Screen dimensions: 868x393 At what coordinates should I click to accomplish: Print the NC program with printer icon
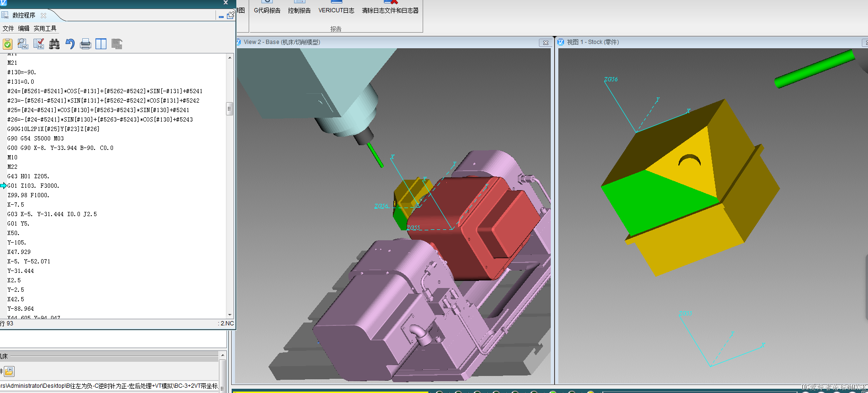click(x=86, y=44)
